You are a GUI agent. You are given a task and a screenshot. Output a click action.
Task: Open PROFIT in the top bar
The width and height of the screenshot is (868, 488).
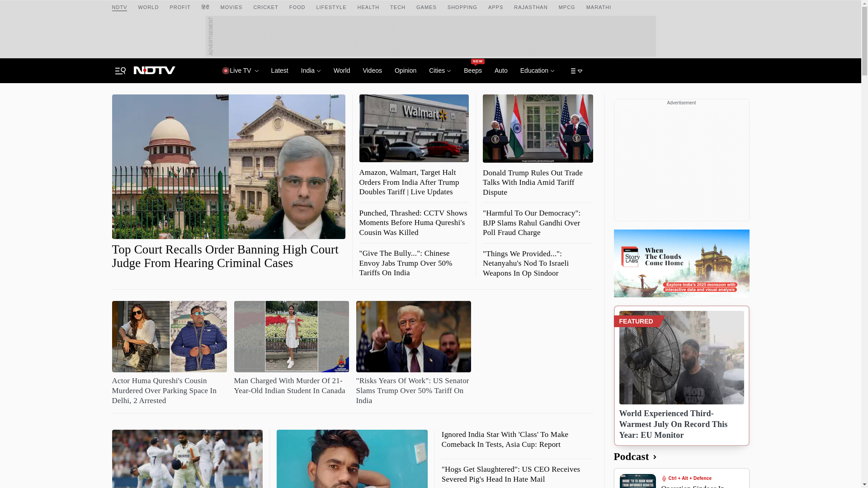180,8
